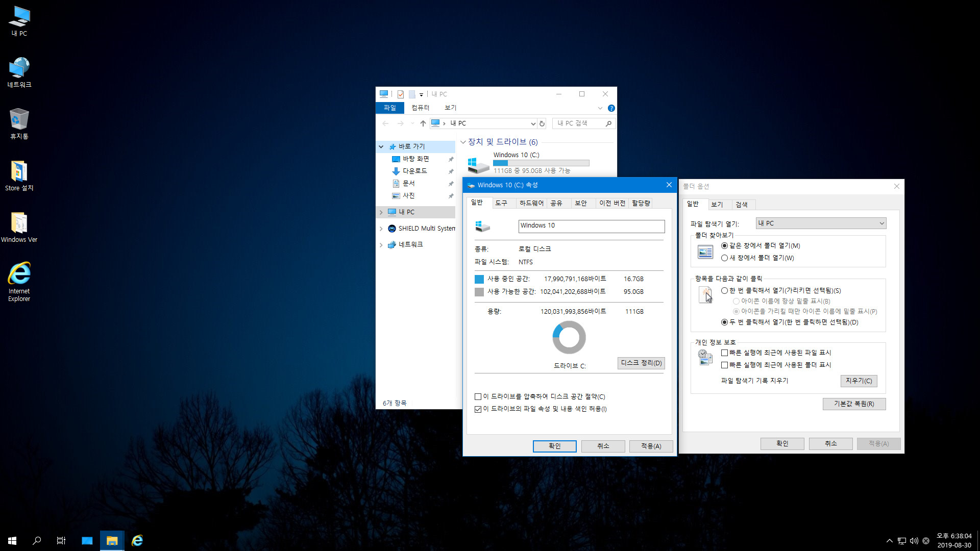Screen dimensions: 980x551
Task: Expand the Explorer ribbon chevron
Action: coord(600,108)
